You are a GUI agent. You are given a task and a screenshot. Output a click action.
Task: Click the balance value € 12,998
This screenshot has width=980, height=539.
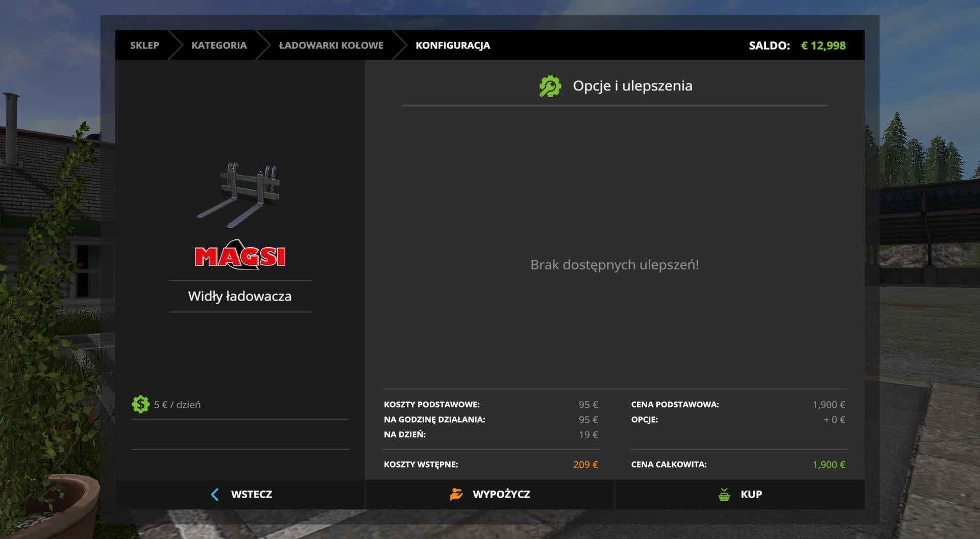823,45
